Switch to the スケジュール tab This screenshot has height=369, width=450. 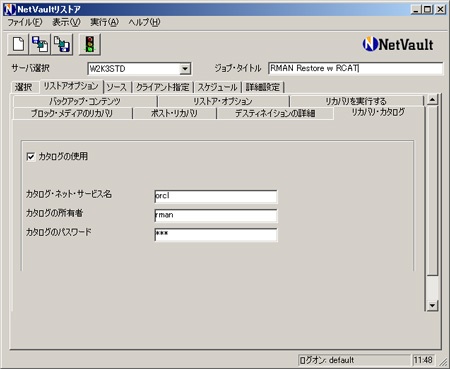[x=217, y=87]
